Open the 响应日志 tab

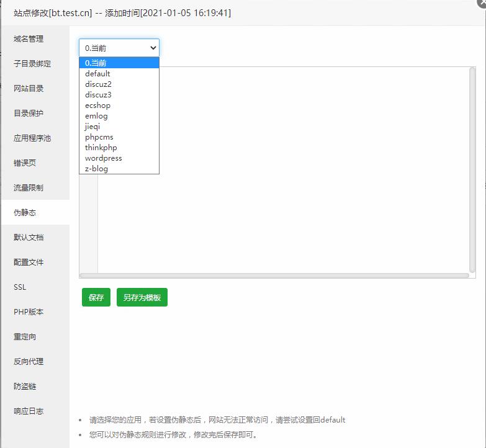(x=35, y=411)
